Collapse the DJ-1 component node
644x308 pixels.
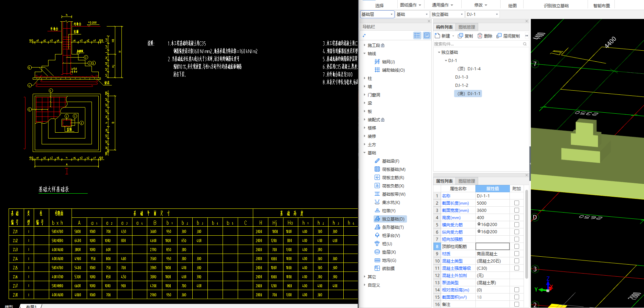coord(446,61)
